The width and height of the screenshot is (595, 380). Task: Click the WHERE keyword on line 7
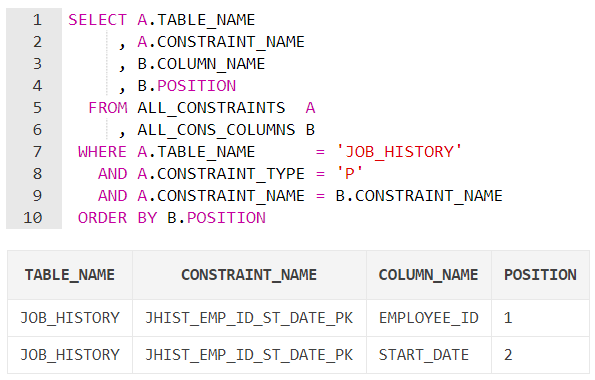coord(102,152)
